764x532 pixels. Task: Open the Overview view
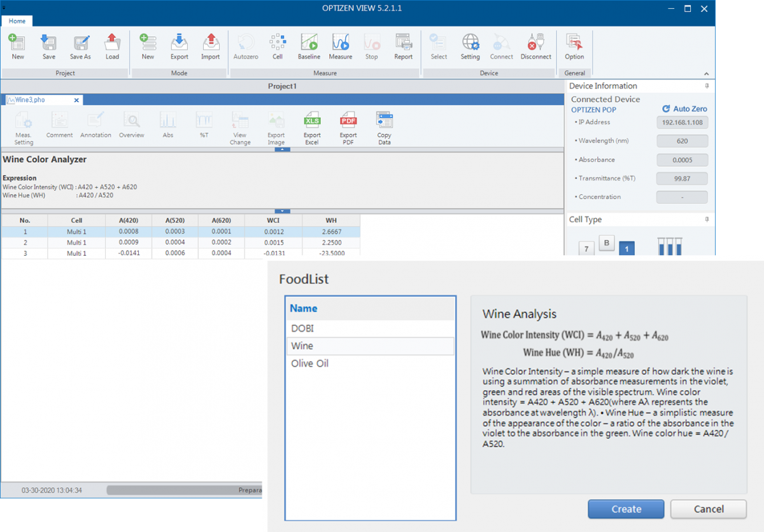132,125
